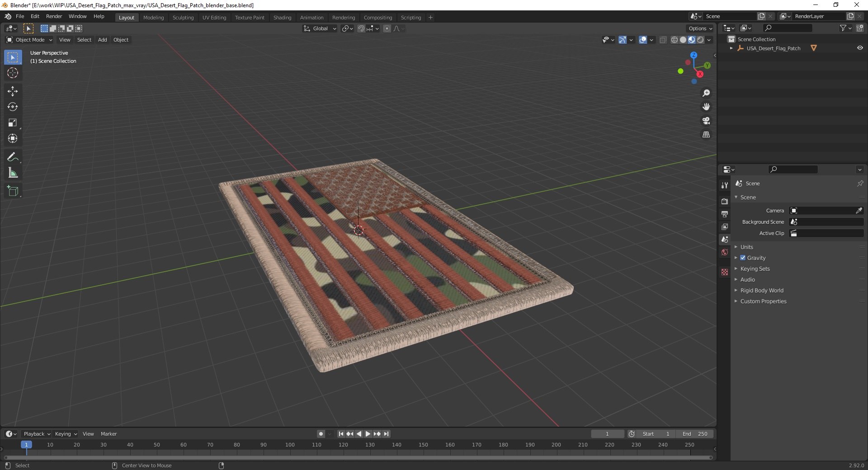This screenshot has height=470, width=868.
Task: Open the Global transform orientation dropdown
Action: pyautogui.click(x=320, y=28)
